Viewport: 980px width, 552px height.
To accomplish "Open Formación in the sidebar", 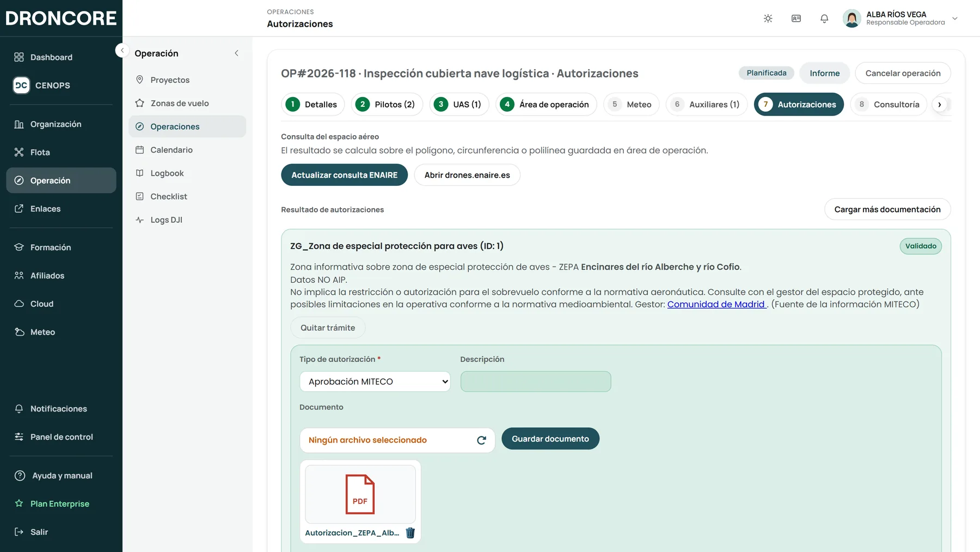I will click(x=61, y=247).
